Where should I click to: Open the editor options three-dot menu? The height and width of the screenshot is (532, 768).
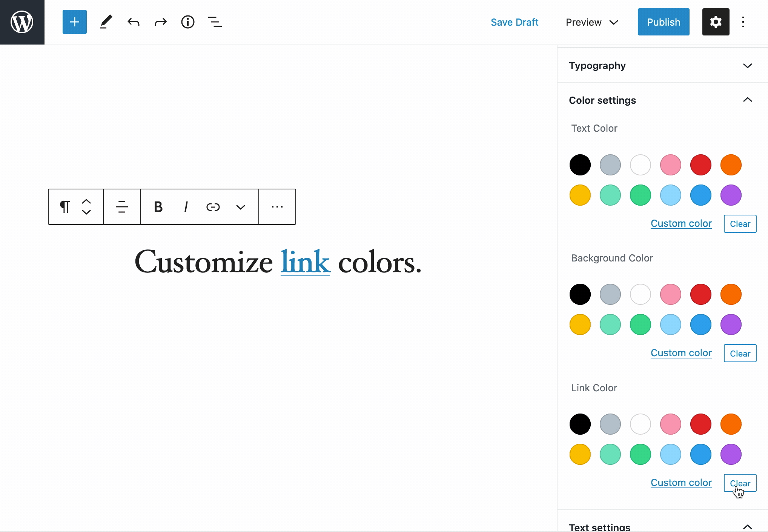(x=743, y=22)
